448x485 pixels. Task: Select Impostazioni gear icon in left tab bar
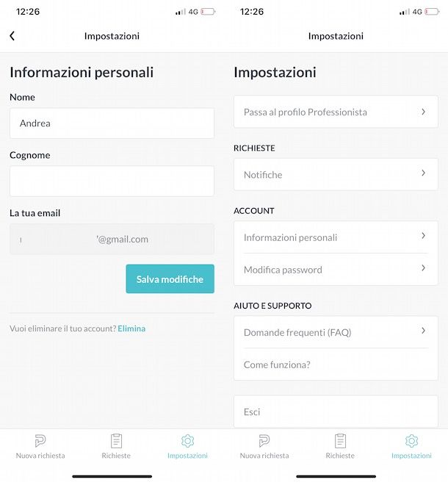(x=187, y=440)
